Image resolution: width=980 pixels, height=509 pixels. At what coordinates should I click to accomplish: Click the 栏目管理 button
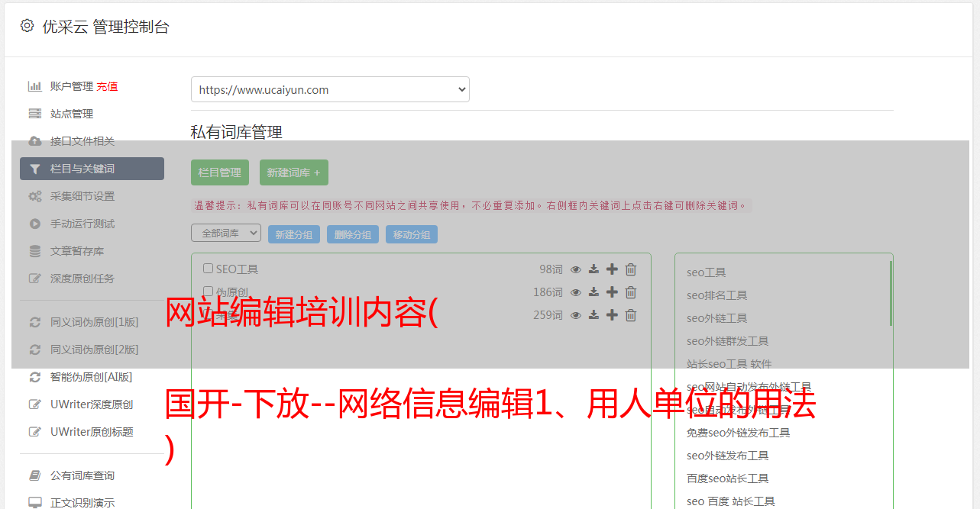220,172
